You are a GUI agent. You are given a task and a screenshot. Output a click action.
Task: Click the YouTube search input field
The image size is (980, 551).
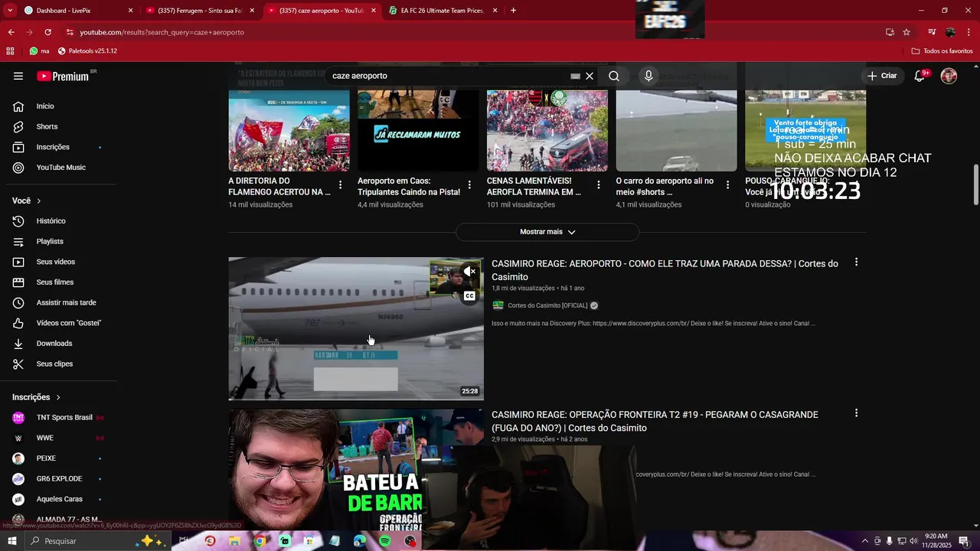[448, 76]
